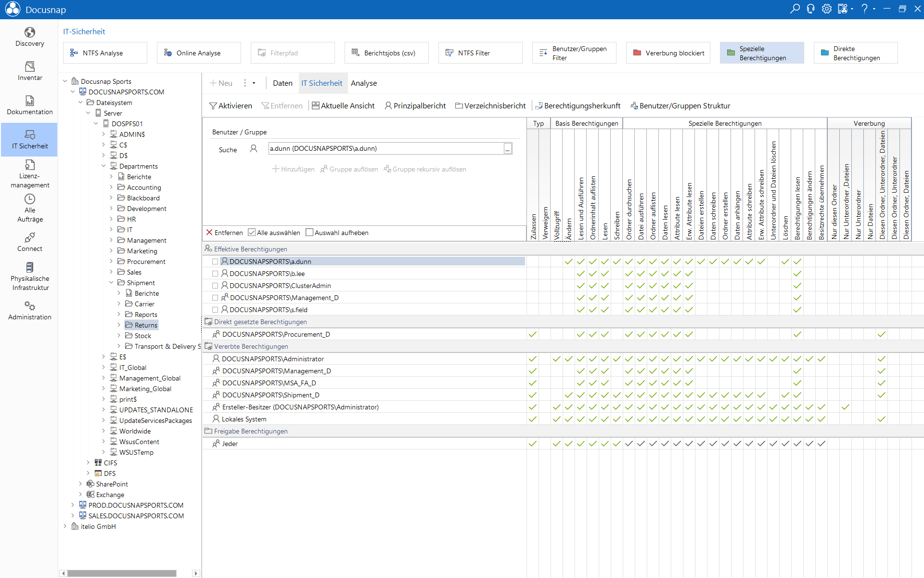The height and width of the screenshot is (578, 924).
Task: Switch to the Analyse tab
Action: click(x=364, y=83)
